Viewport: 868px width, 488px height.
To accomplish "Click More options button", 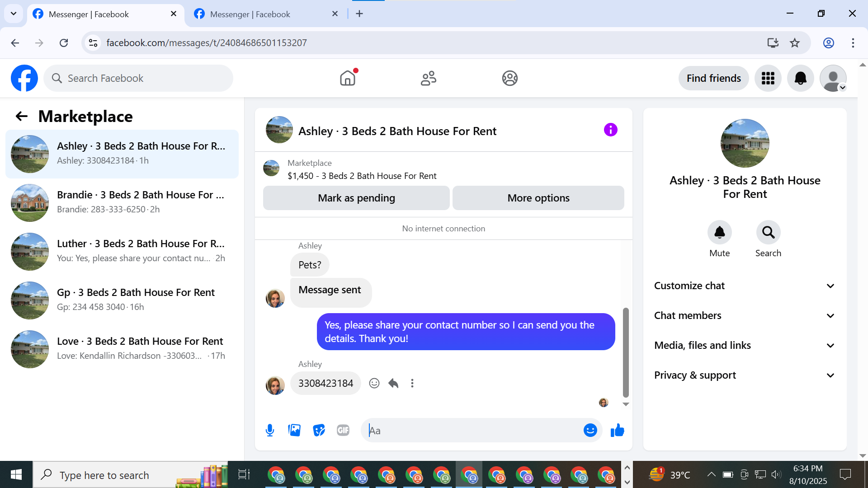I will click(538, 198).
